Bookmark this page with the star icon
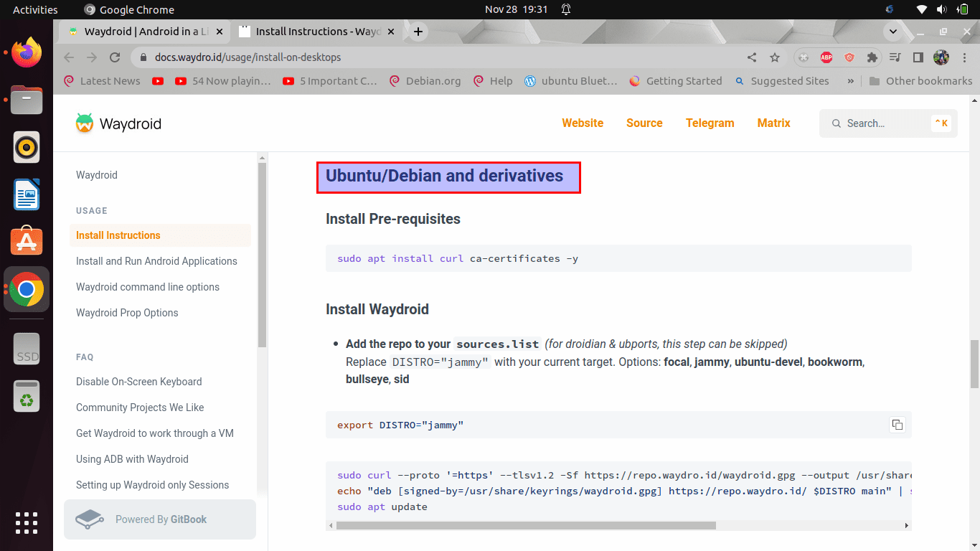Viewport: 980px width, 551px height. click(775, 57)
